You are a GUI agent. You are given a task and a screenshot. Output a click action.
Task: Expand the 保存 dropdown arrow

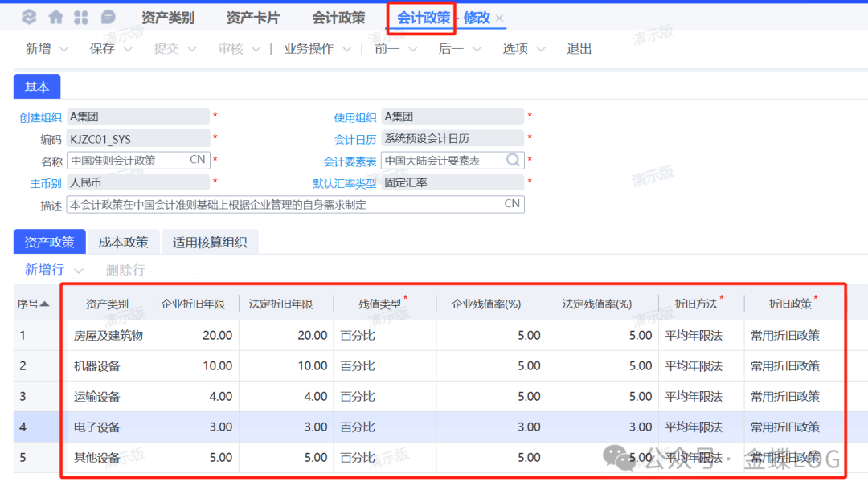coord(128,49)
